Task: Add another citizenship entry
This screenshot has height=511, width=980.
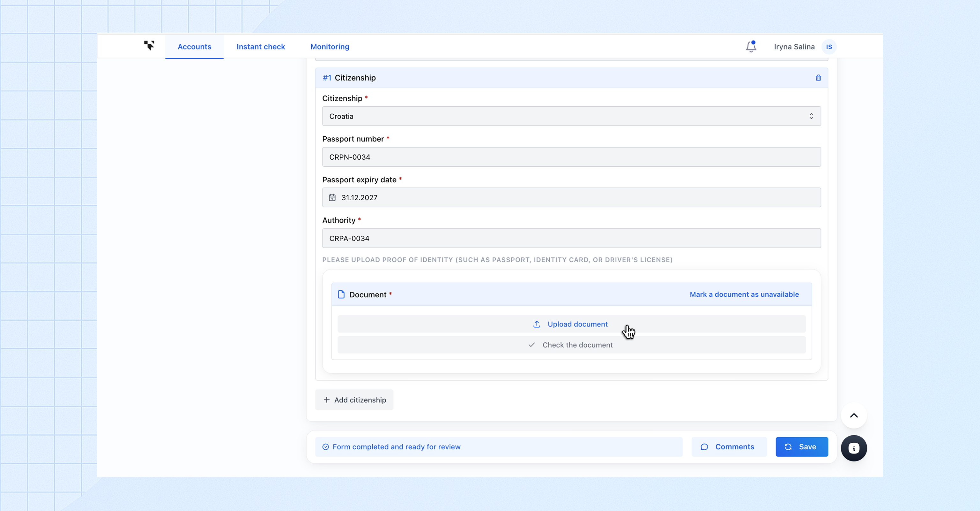Action: pos(354,400)
